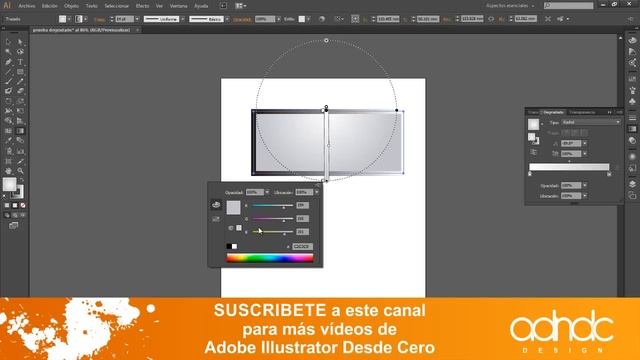Image resolution: width=640 pixels, height=360 pixels.
Task: Select the Eyedropper tool
Action: click(8, 141)
